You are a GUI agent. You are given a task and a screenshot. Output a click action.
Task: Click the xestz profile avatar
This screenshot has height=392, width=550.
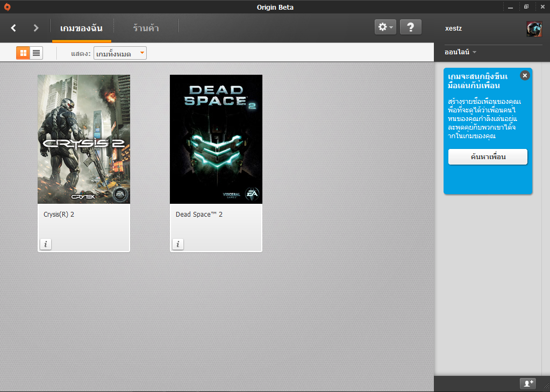click(x=534, y=29)
